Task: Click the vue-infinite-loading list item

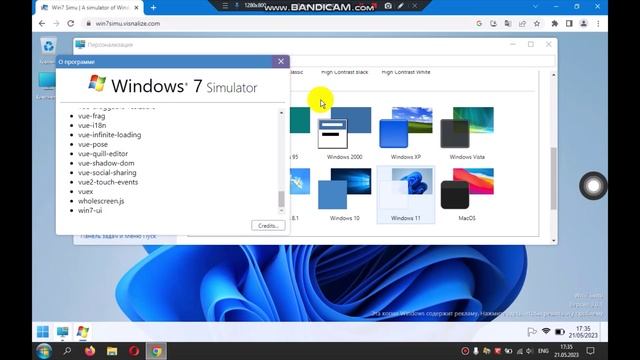Action: 109,135
